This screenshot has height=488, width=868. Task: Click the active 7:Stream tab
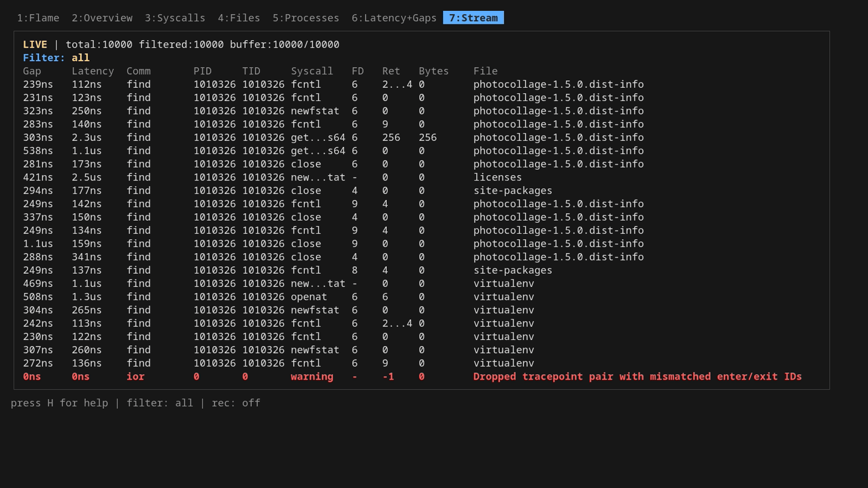473,18
